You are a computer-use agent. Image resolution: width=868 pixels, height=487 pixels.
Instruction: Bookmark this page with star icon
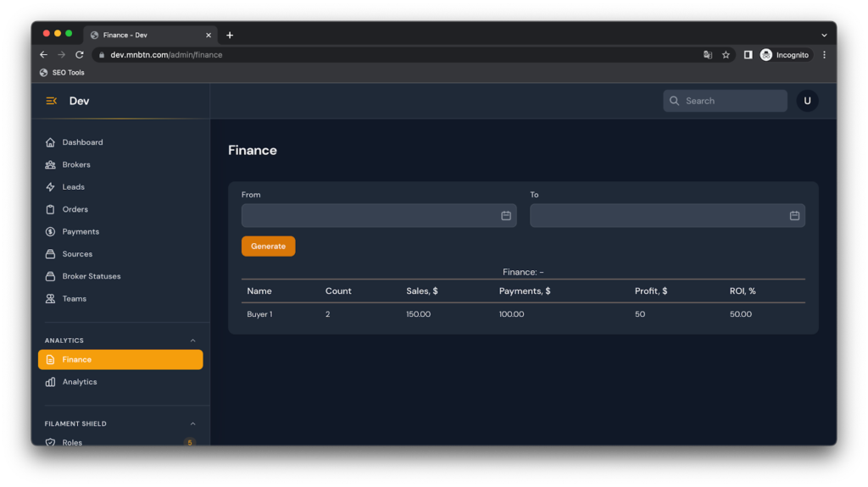coord(726,55)
